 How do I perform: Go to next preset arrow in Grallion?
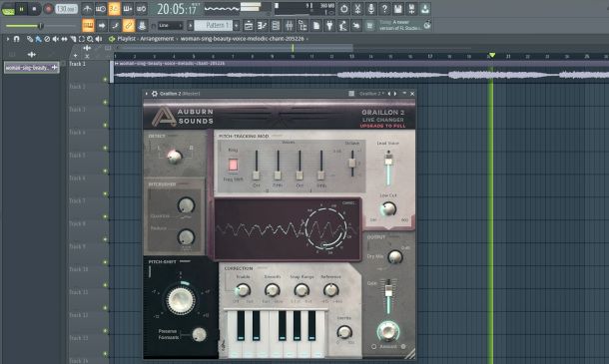click(x=395, y=94)
